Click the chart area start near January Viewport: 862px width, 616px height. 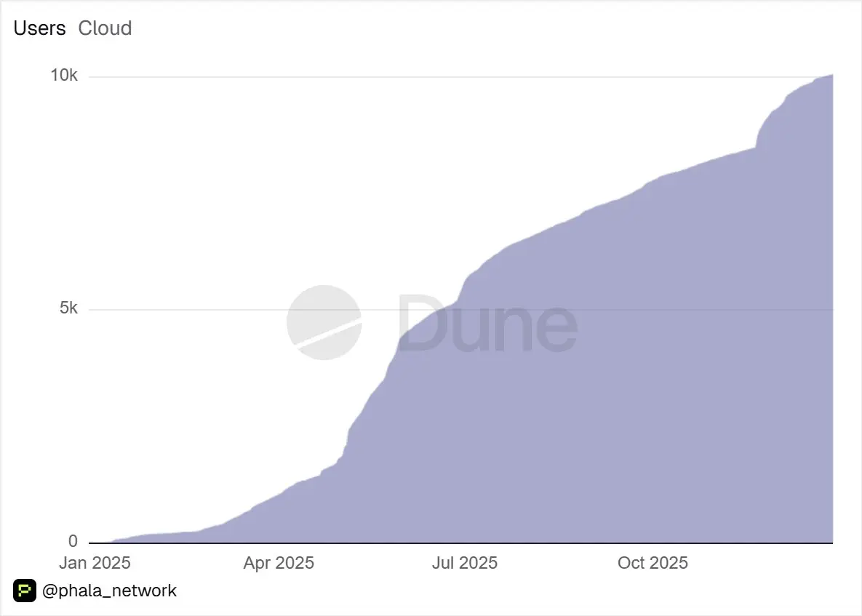[116, 540]
